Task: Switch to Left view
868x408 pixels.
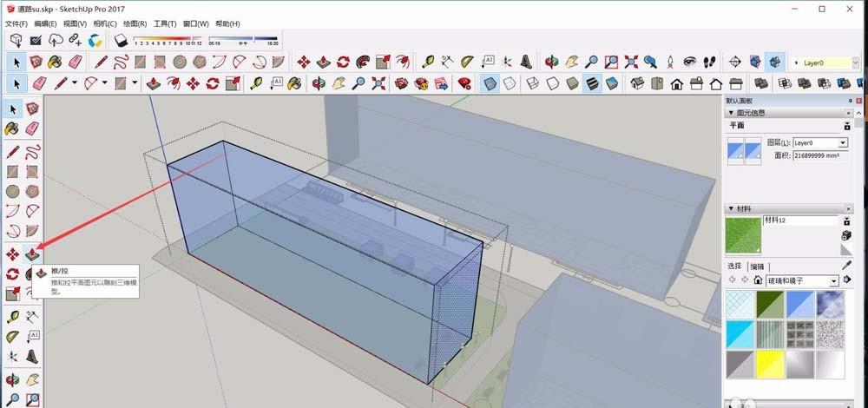Action: click(x=736, y=83)
